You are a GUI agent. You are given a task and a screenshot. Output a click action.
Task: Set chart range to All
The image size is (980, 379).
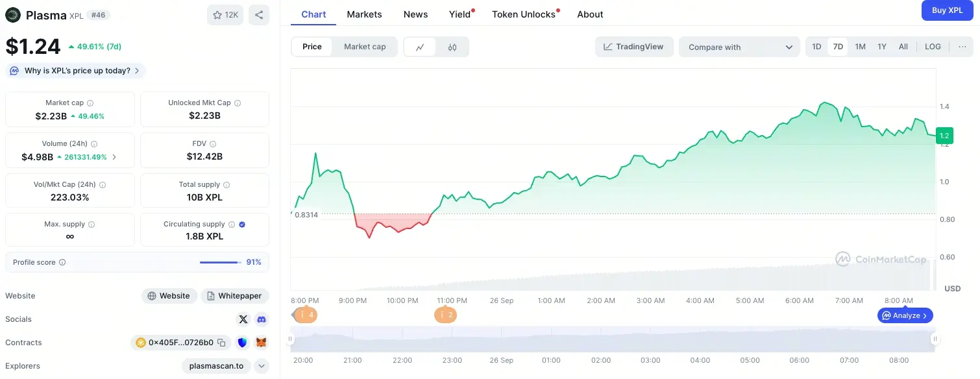pos(903,47)
